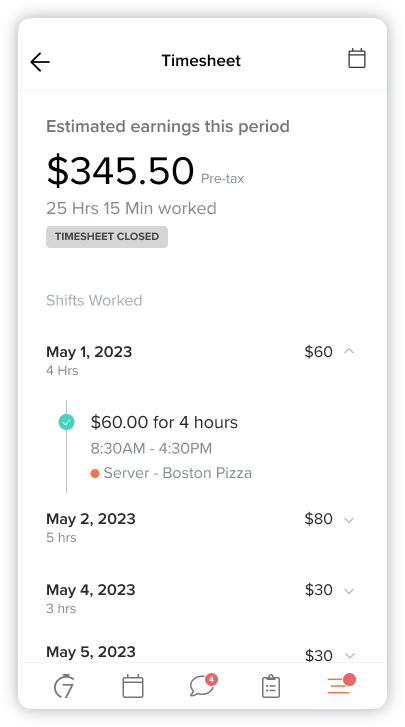This screenshot has height=727, width=405.
Task: Open the calendar icon in the header
Action: tap(357, 59)
